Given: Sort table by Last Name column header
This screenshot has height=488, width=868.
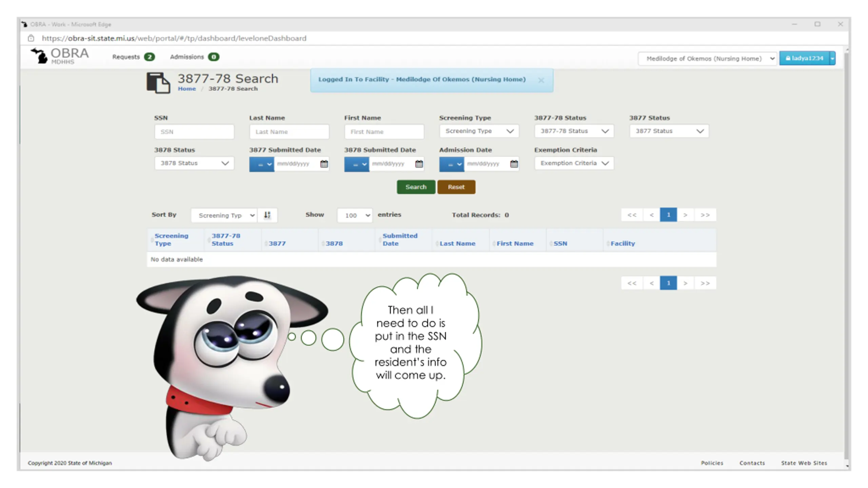Looking at the screenshot, I should (x=457, y=244).
